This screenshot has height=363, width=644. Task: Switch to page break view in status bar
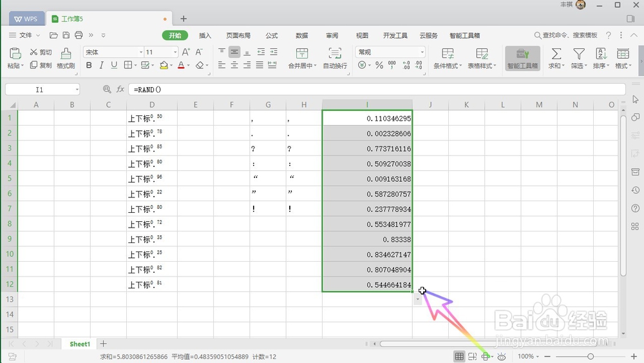pyautogui.click(x=472, y=357)
